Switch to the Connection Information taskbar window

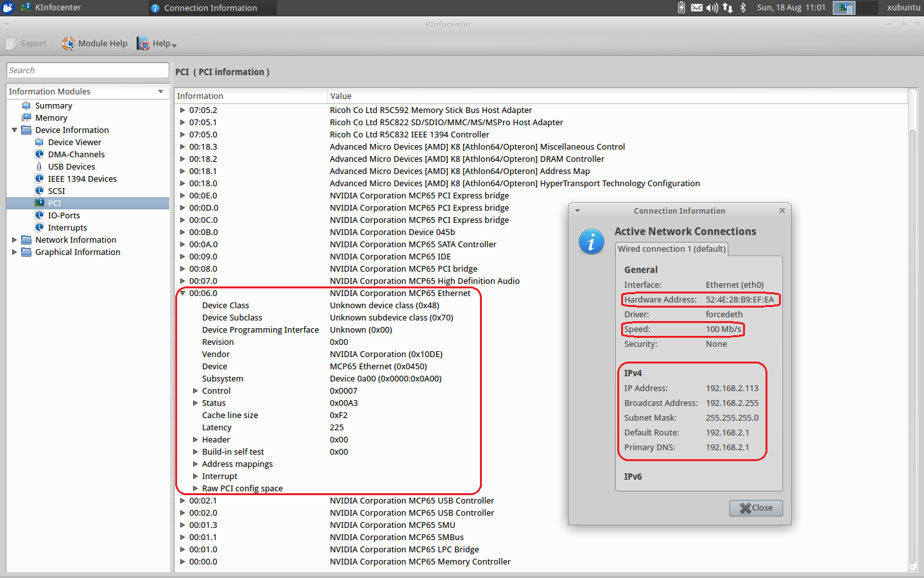point(210,8)
